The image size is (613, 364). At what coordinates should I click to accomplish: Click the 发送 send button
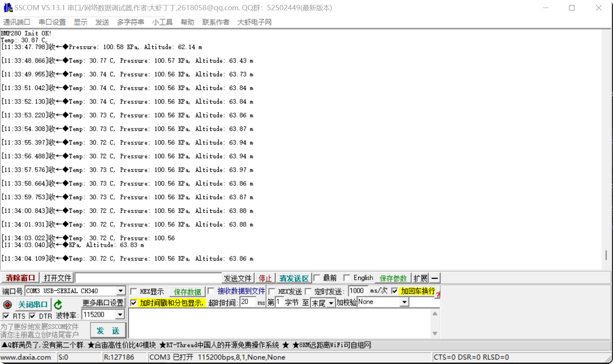point(108,330)
